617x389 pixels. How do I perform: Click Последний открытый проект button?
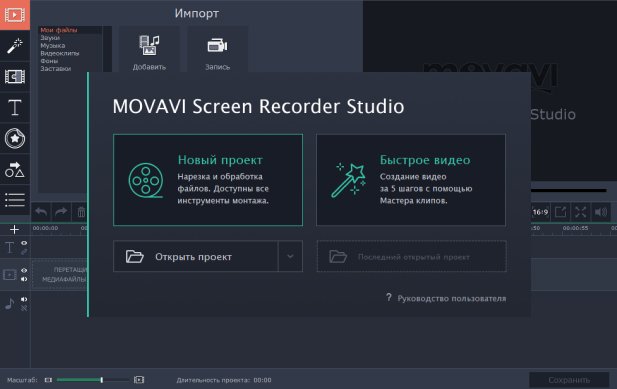[x=412, y=256]
